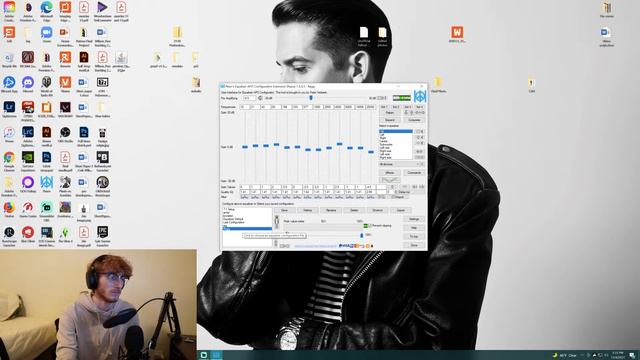The image size is (640, 360).
Task: Open Adobe Lightroom (Lr) desktop icon
Action: click(9, 110)
